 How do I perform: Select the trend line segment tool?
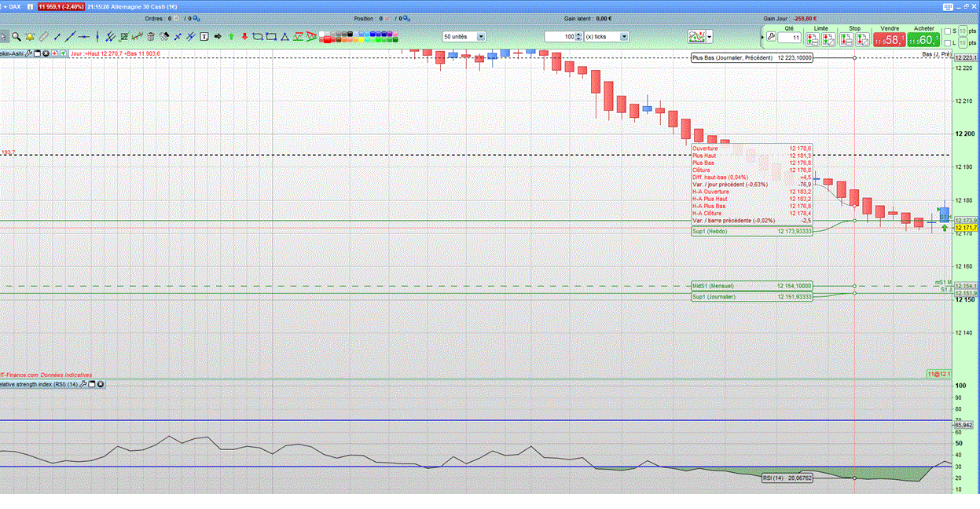pos(57,36)
